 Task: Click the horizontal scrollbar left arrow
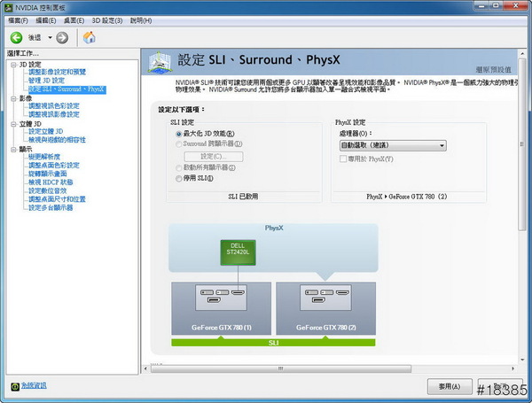(x=145, y=368)
